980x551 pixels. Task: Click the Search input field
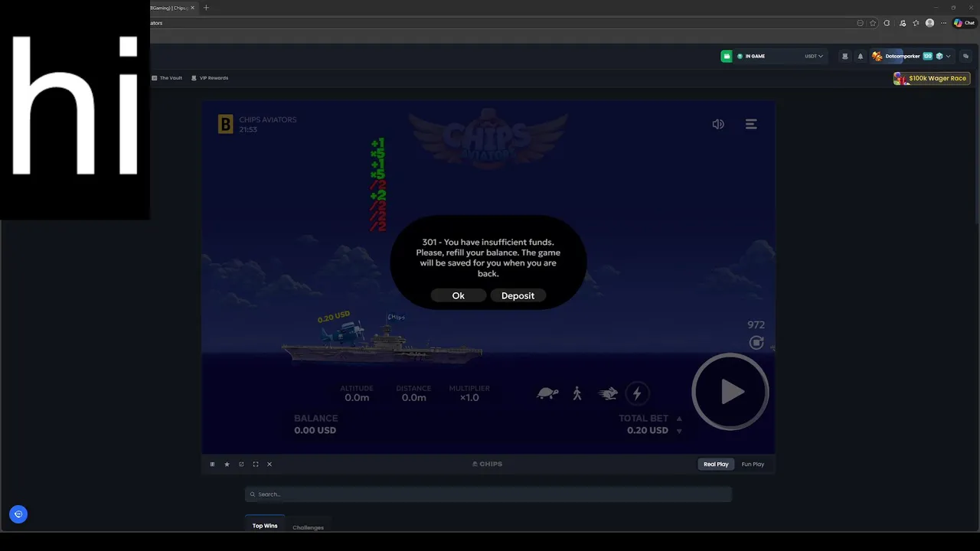pyautogui.click(x=488, y=494)
